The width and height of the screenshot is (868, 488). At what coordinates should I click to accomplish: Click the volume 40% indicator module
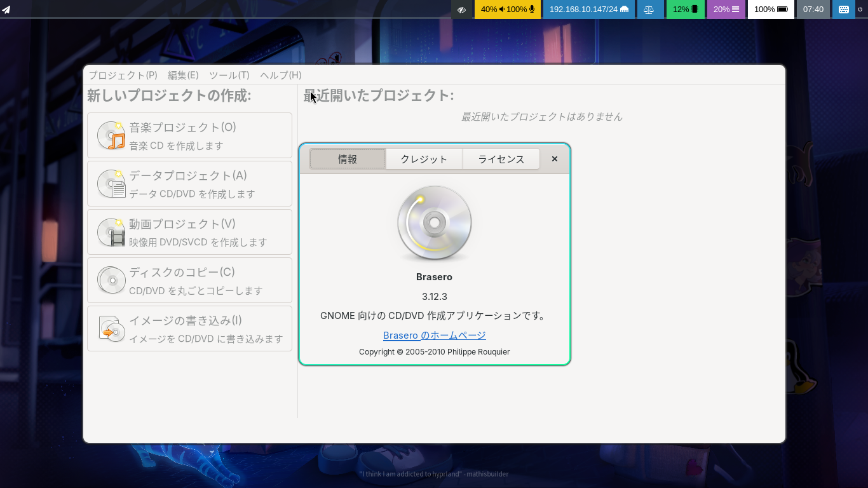tap(508, 10)
